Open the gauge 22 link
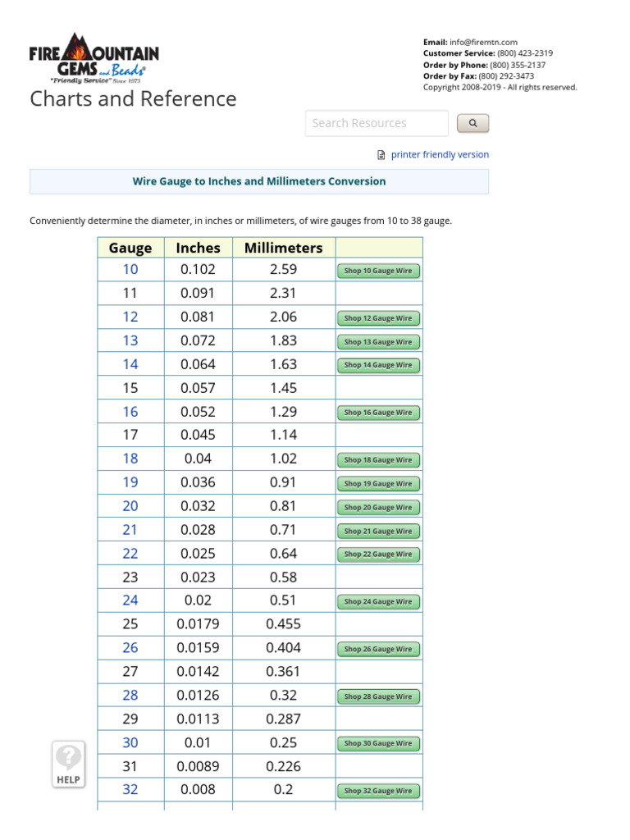This screenshot has height=840, width=630. 130,554
